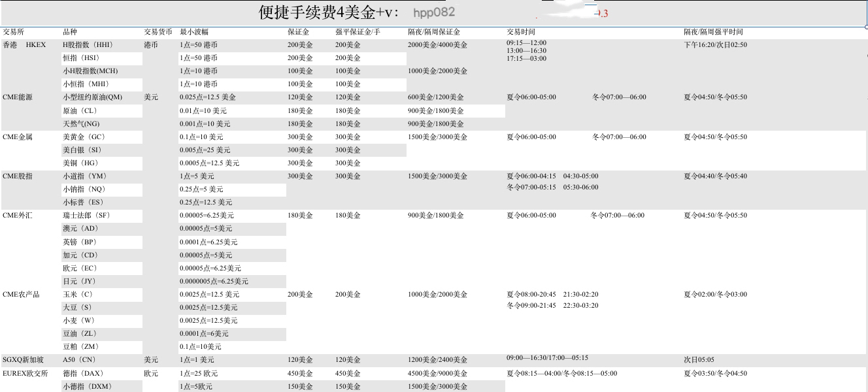Image resolution: width=868 pixels, height=392 pixels.
Task: Select the 0.0000005点=6.25美元 tick value
Action: click(x=214, y=282)
